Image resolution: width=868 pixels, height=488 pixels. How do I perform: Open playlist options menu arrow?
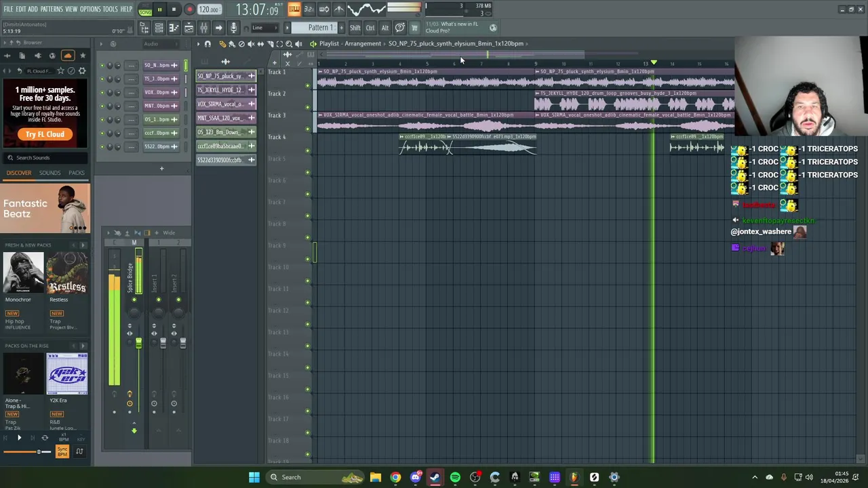[x=199, y=44]
